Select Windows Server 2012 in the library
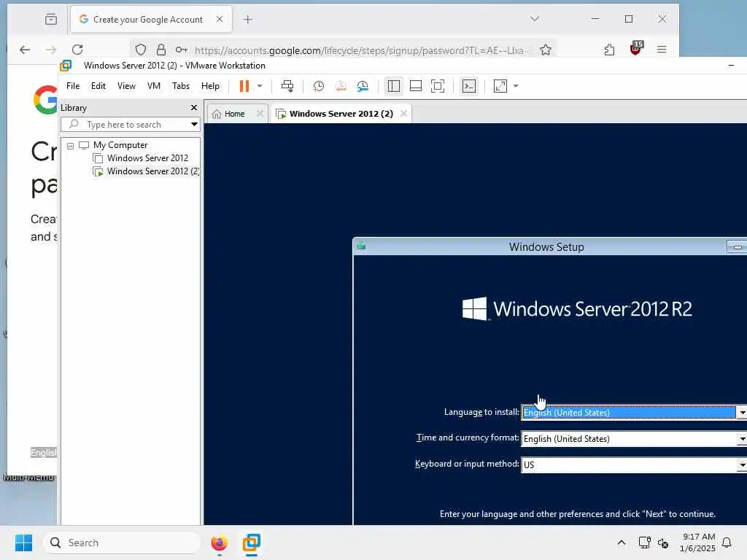Screen dimensions: 747x560 [x=147, y=158]
